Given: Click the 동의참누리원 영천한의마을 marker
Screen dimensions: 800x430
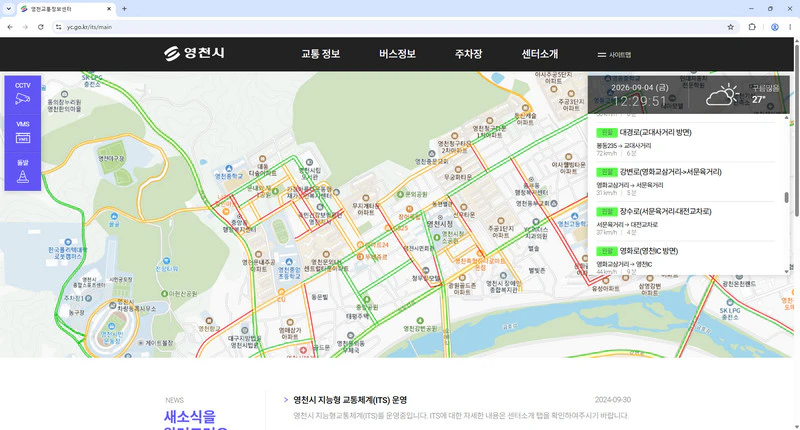Looking at the screenshot, I should click(x=64, y=102).
